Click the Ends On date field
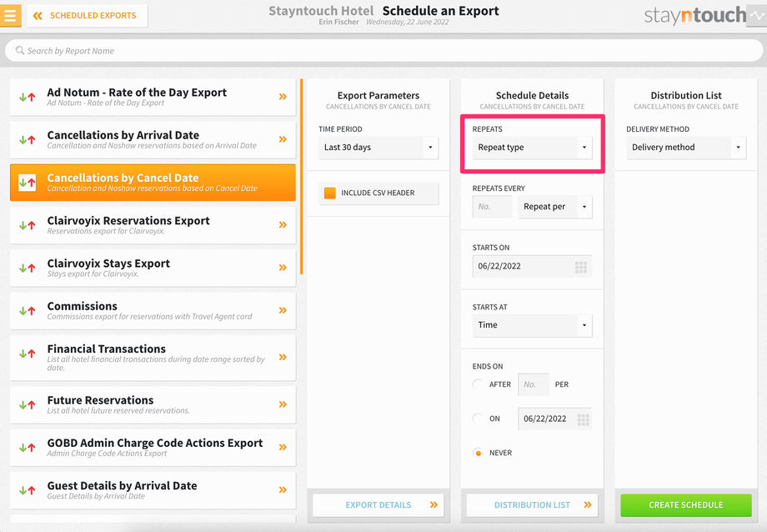This screenshot has height=532, width=767. [555, 419]
